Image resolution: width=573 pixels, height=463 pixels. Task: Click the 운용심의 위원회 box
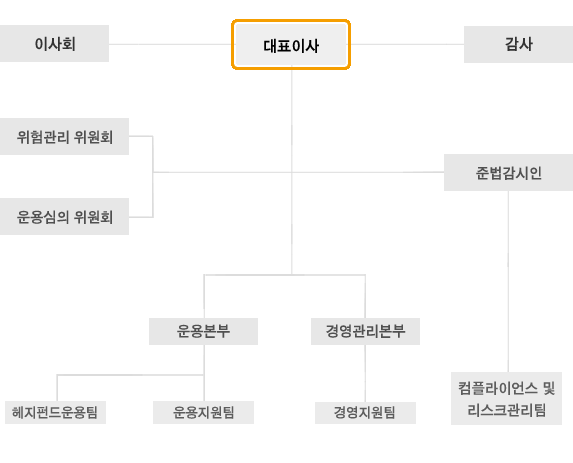(x=64, y=216)
